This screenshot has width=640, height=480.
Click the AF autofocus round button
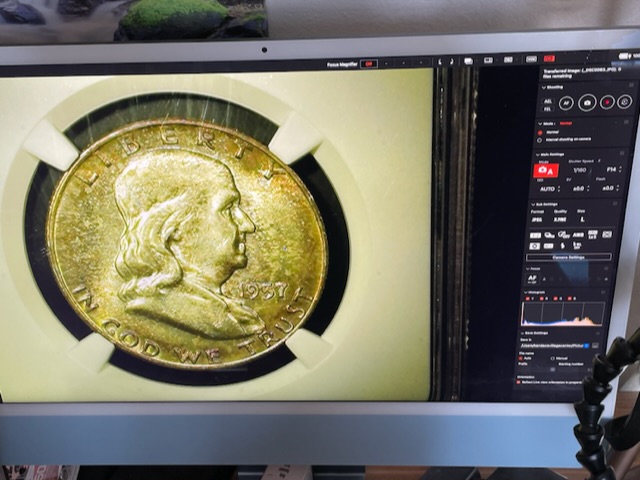(566, 103)
